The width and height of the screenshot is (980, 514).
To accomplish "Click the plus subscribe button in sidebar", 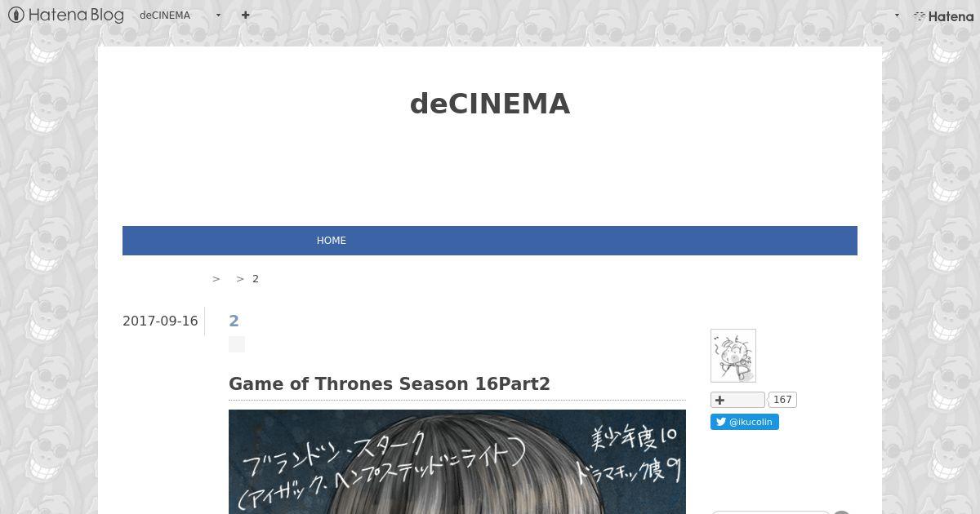I will click(737, 400).
